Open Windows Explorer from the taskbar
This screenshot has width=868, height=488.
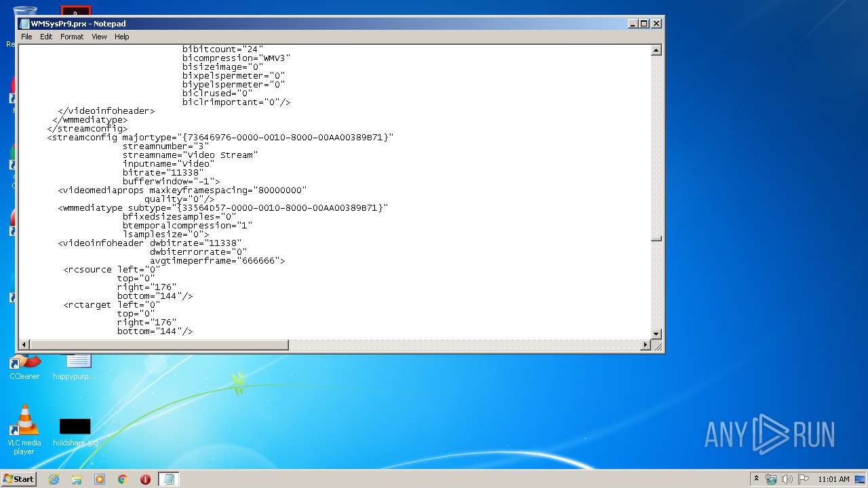pos(77,479)
